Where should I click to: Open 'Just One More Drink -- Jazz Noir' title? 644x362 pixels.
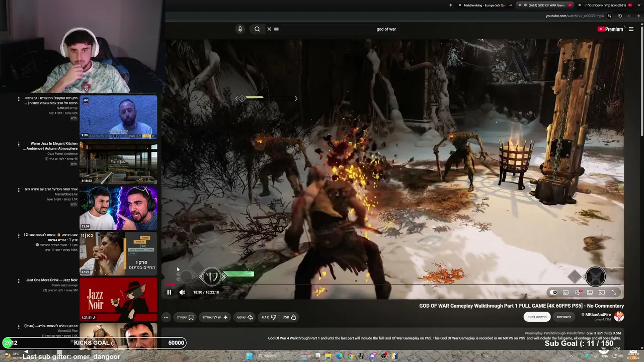[x=52, y=280]
